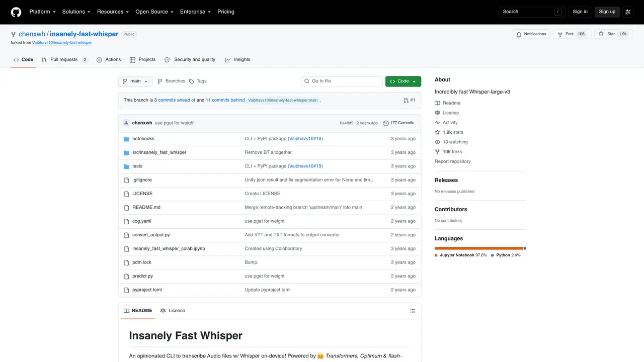The height and width of the screenshot is (362, 644).
Task: View the 8 commits ahead of link
Action: [x=175, y=100]
